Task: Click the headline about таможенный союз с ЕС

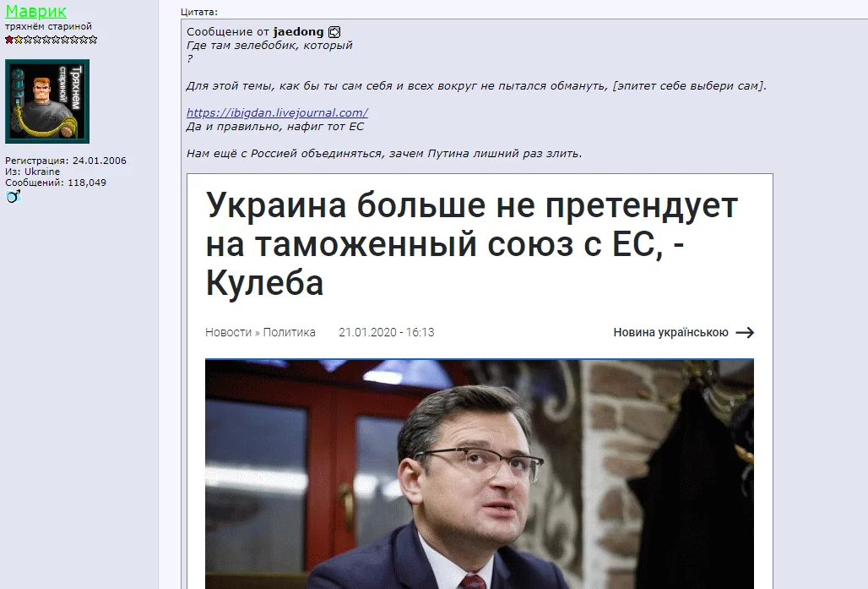Action: tap(472, 244)
